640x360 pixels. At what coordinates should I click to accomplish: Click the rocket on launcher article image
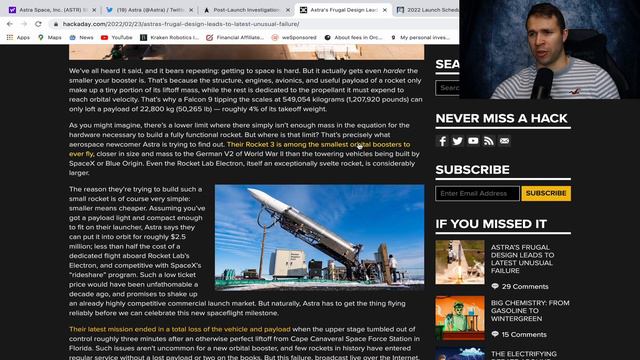[319, 238]
